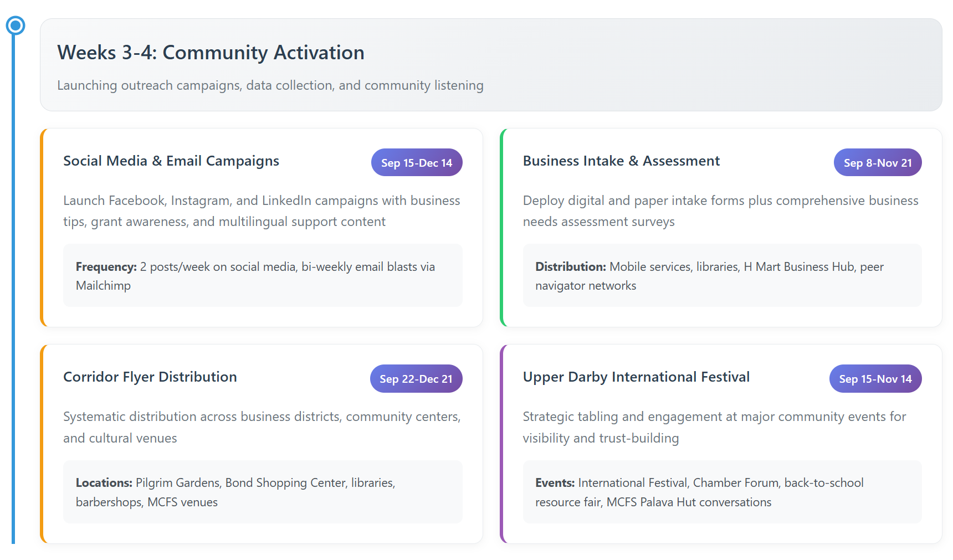This screenshot has width=953, height=560.
Task: Click the Distribution details box
Action: point(722,276)
